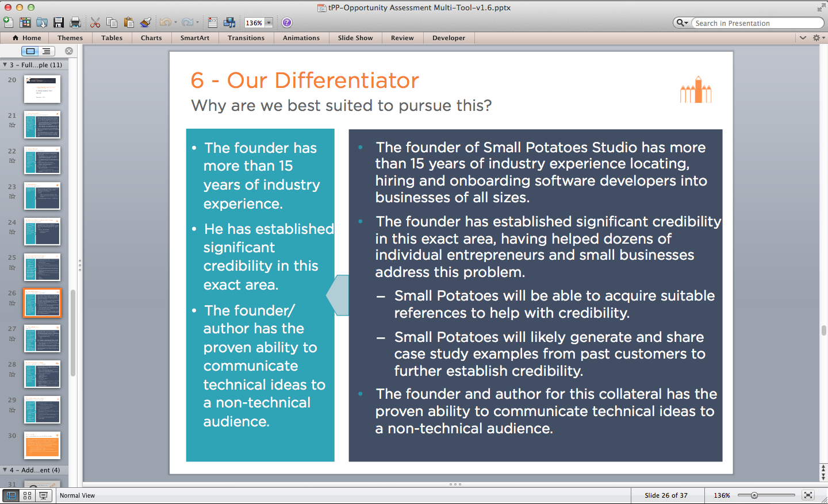Open the Media Browser
Image resolution: width=828 pixels, height=504 pixels.
(229, 22)
